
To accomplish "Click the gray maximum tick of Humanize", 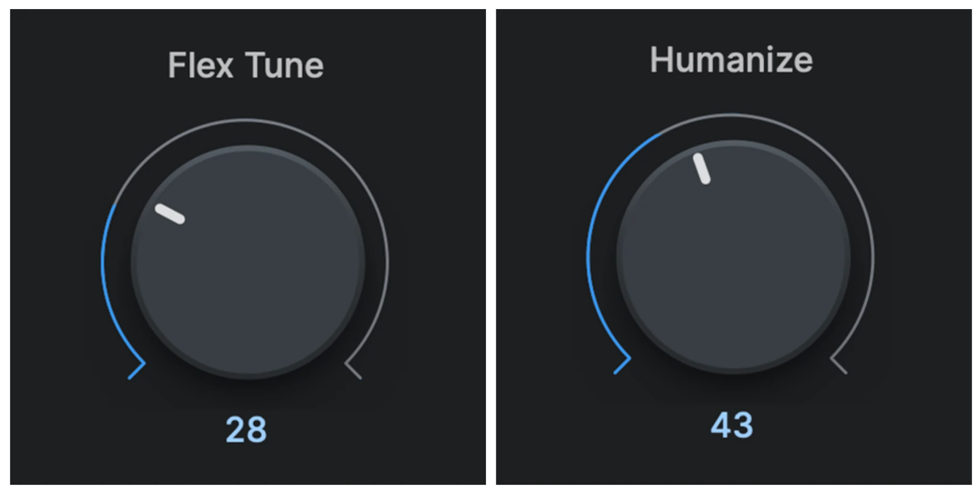I will coord(839,365).
